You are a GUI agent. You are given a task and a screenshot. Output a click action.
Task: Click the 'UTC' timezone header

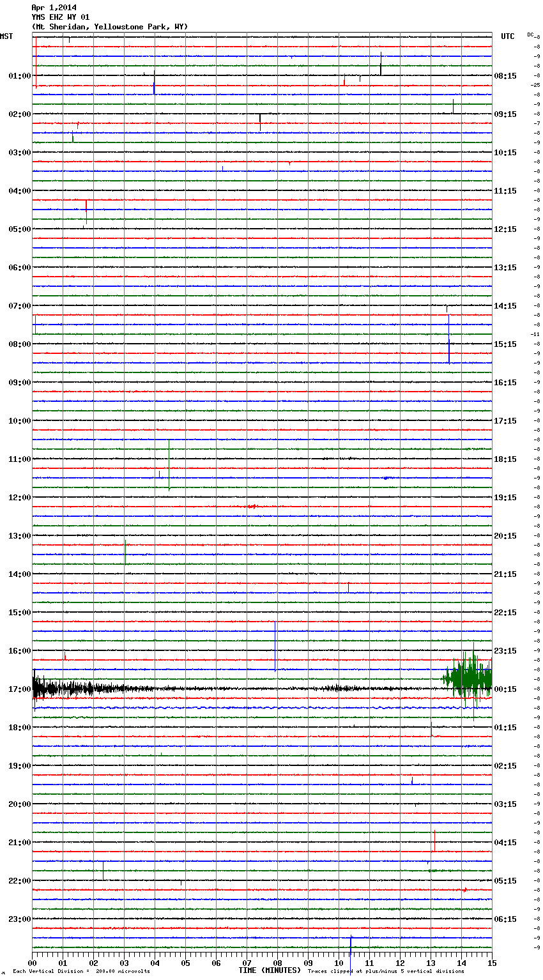[x=508, y=36]
